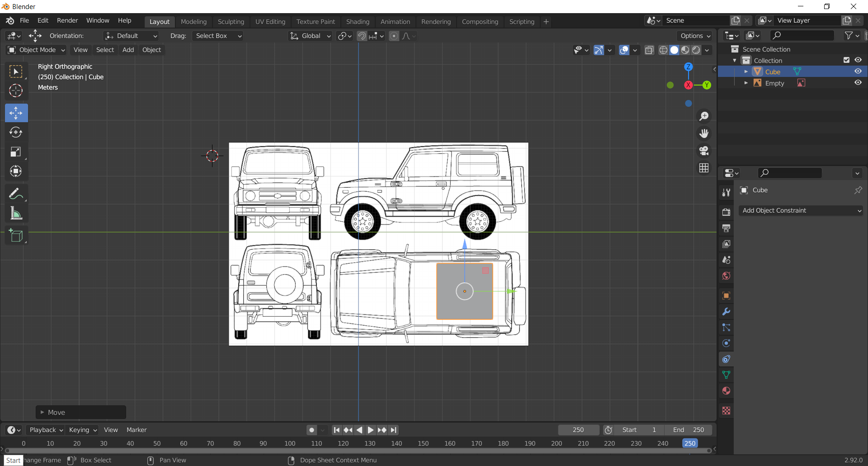Select the Transform tool
The image size is (868, 466).
[16, 171]
